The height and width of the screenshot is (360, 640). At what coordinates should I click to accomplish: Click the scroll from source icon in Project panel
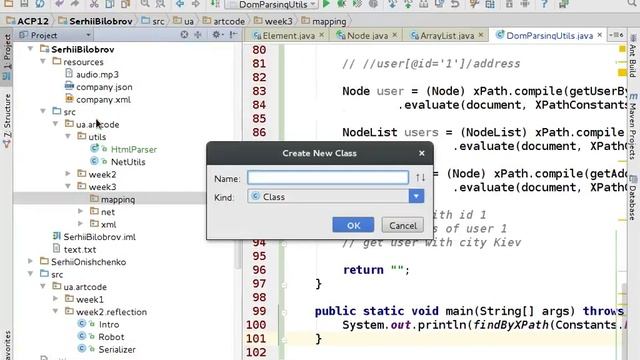point(184,35)
